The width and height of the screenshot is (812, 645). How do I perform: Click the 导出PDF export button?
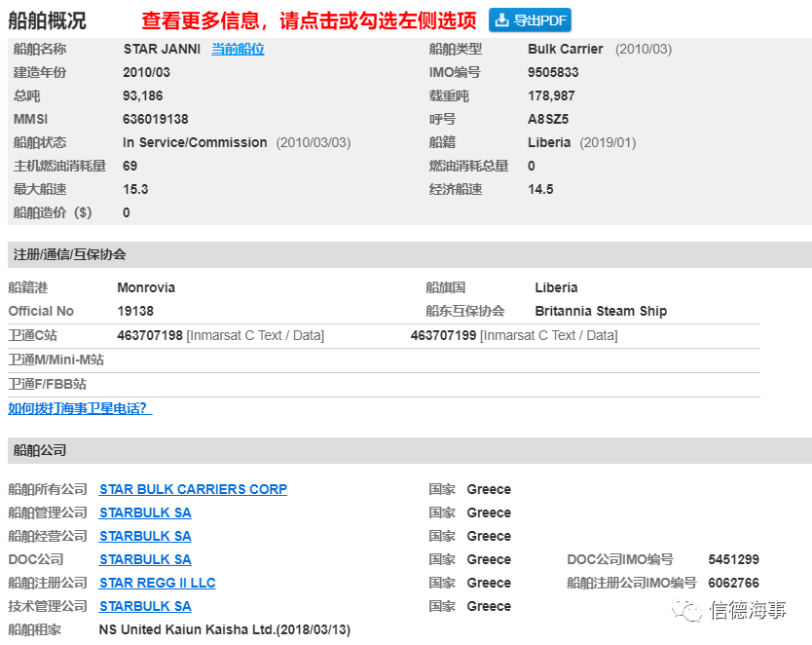pyautogui.click(x=530, y=20)
